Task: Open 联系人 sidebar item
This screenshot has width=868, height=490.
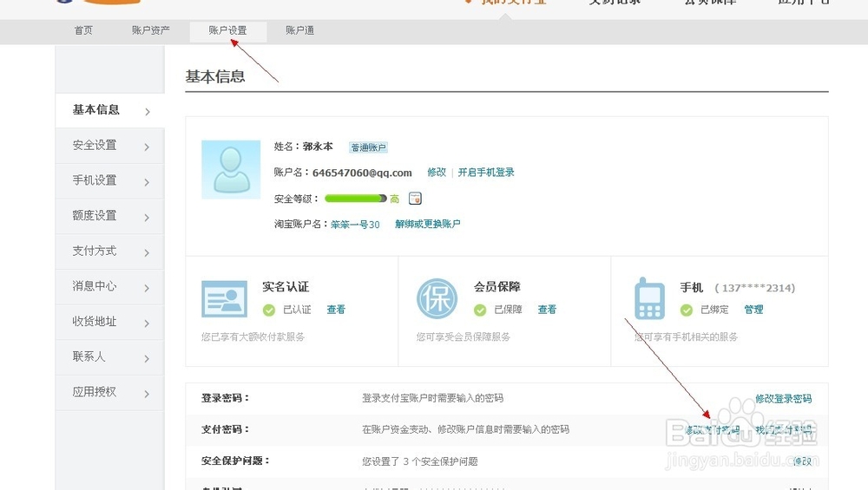Action: pyautogui.click(x=109, y=357)
